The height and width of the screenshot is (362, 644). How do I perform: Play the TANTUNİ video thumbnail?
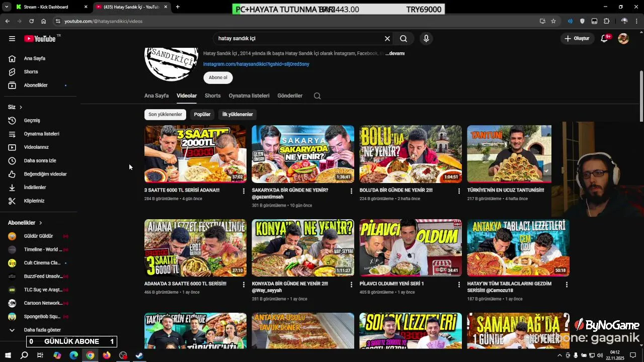[x=509, y=154]
